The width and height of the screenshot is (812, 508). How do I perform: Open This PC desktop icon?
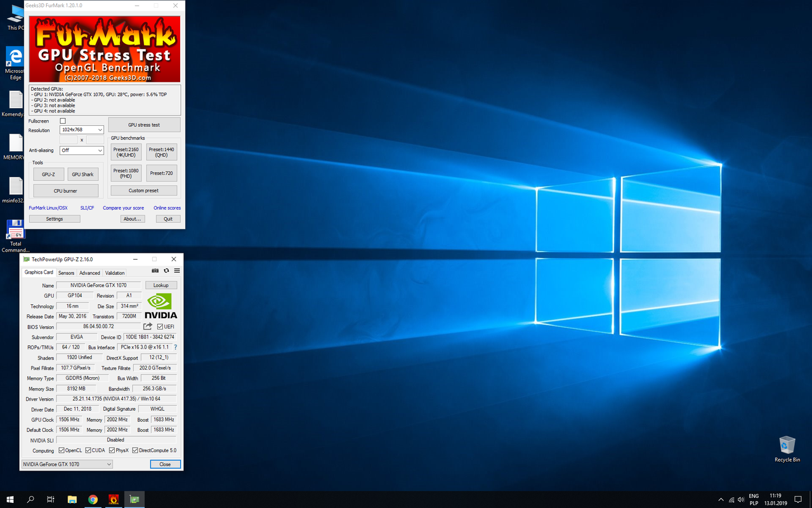click(x=15, y=16)
